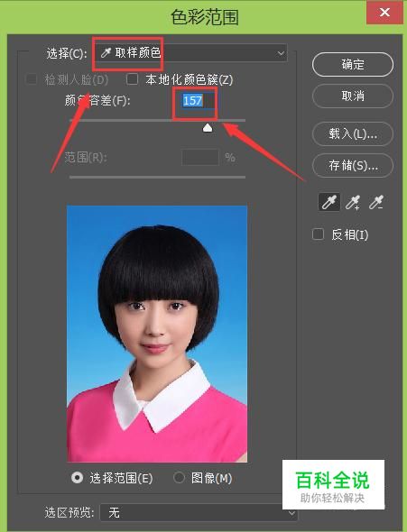Select the 选择范围(E) radio button
This screenshot has width=407, height=532.
(77, 478)
